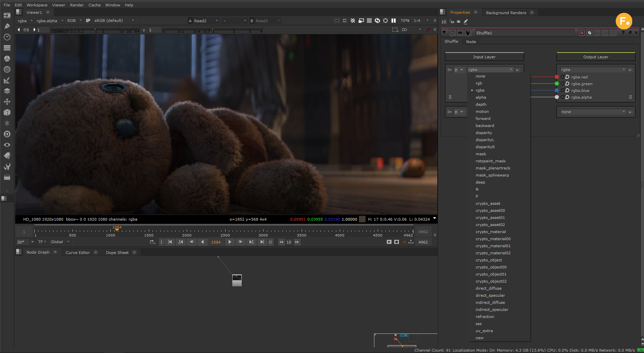Click the 3D cube nodes icon

pos(7,113)
